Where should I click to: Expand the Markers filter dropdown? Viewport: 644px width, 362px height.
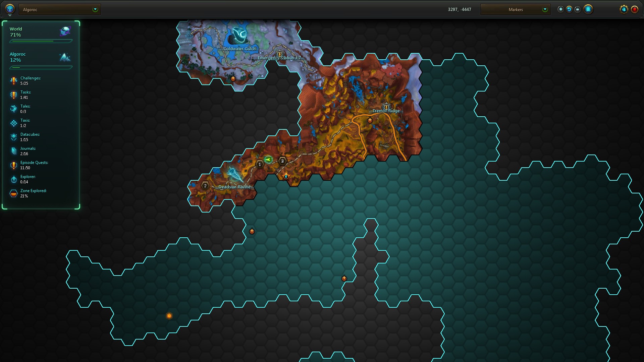[x=516, y=9]
